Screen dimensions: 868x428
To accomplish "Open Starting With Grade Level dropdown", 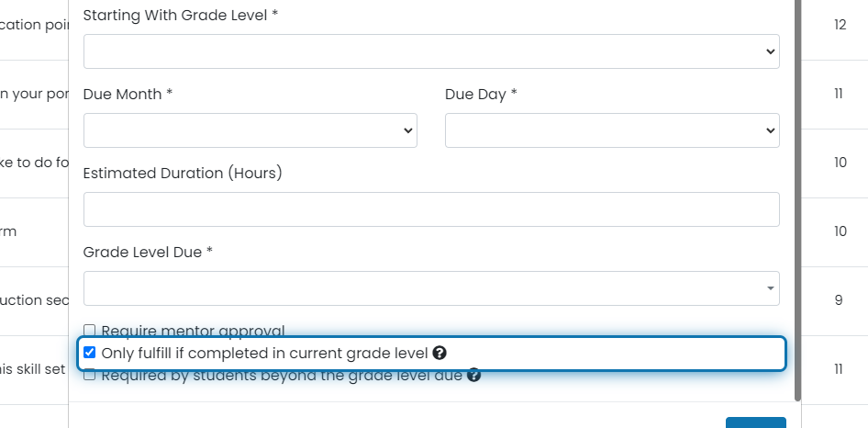I will (431, 51).
